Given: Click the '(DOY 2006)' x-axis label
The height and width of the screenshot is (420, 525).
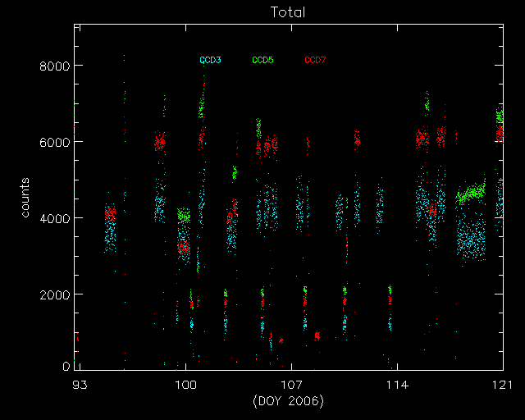Looking at the screenshot, I should pyautogui.click(x=288, y=401).
